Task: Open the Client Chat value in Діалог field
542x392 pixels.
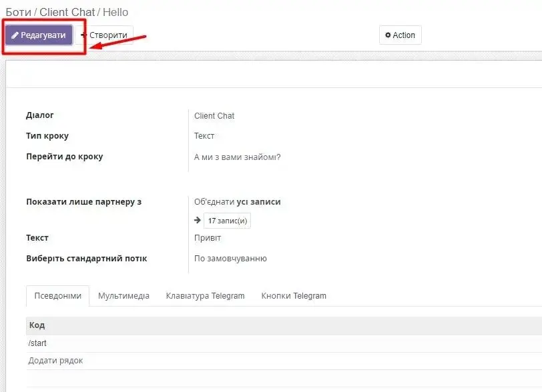Action: point(214,116)
